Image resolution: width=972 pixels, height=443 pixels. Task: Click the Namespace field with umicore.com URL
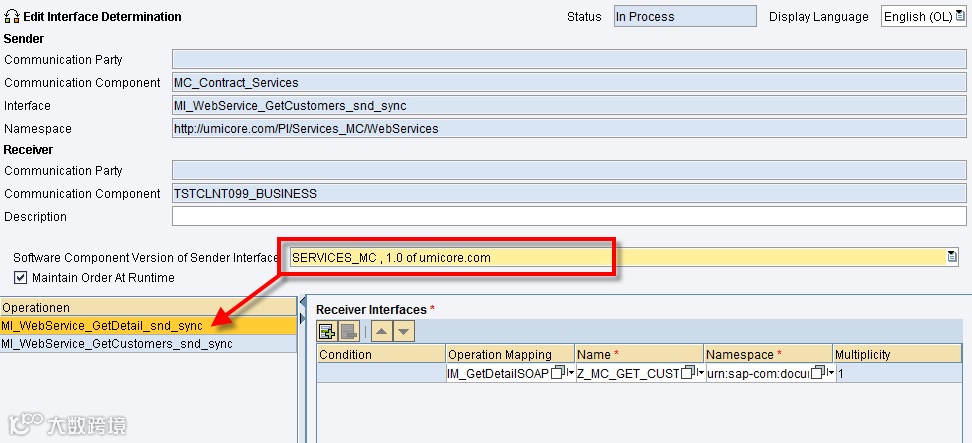(x=569, y=128)
